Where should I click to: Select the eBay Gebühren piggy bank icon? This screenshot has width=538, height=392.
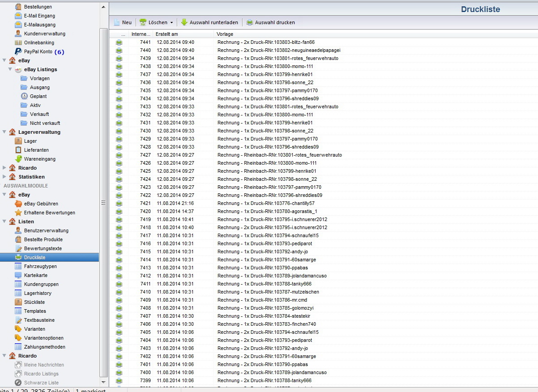18,204
